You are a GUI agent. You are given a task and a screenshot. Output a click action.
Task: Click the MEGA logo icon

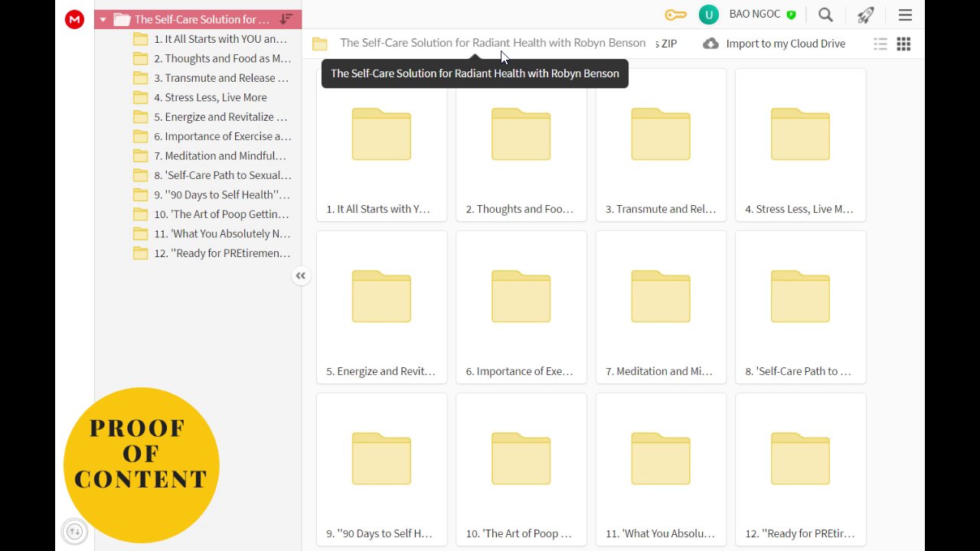(74, 20)
